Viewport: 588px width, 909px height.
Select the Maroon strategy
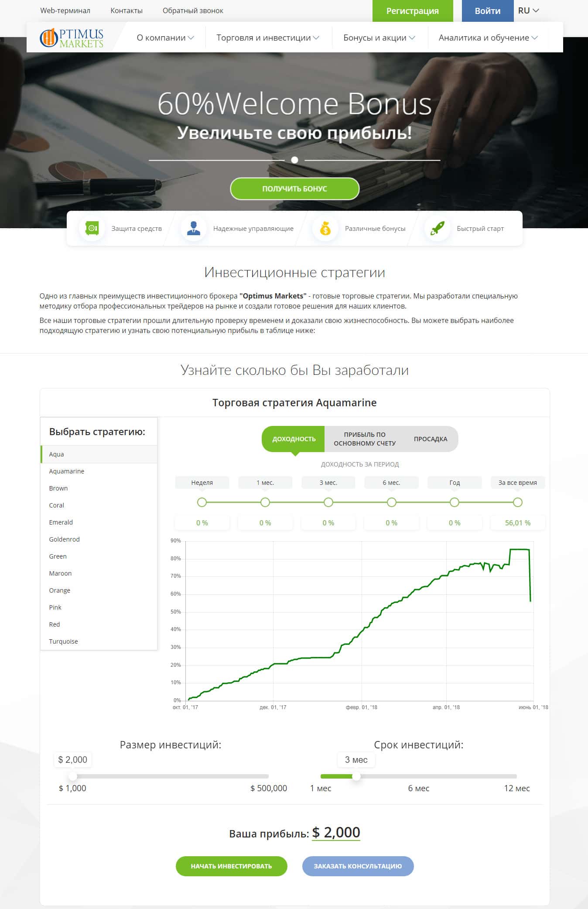click(x=99, y=573)
